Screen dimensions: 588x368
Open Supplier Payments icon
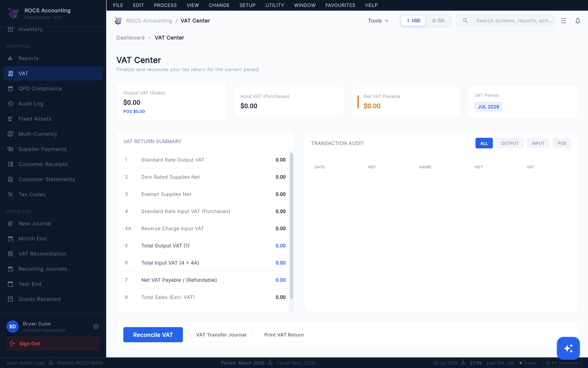tap(10, 149)
